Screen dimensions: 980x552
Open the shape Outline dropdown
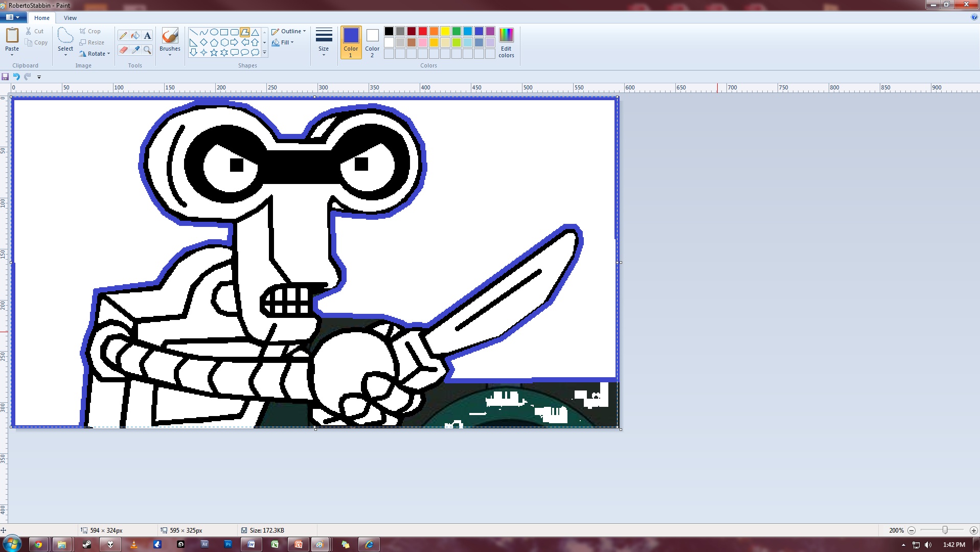click(x=289, y=31)
